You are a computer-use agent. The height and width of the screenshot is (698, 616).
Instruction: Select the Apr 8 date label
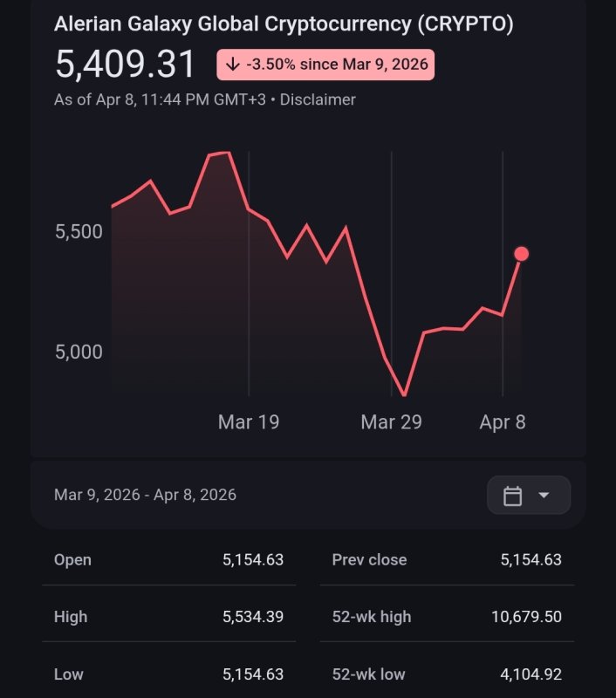503,422
